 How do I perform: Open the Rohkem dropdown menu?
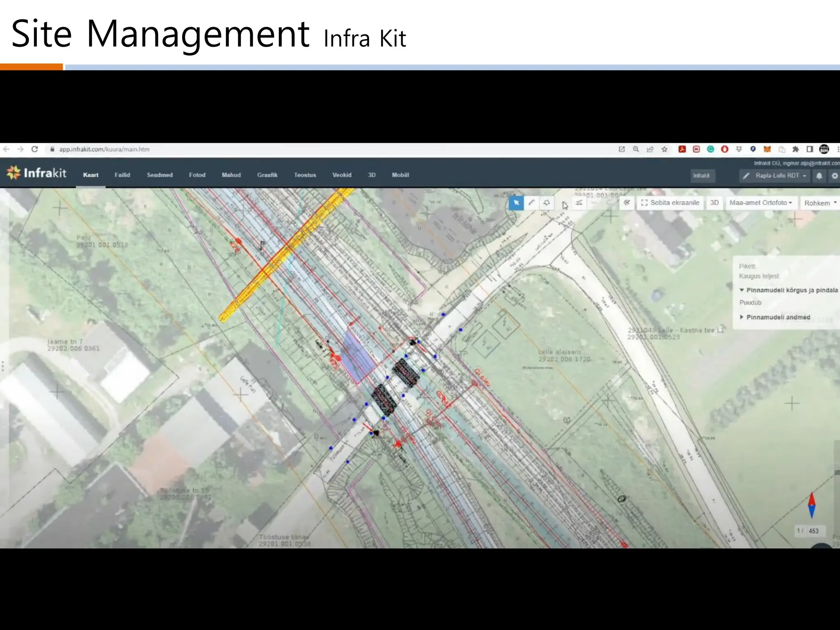[820, 203]
